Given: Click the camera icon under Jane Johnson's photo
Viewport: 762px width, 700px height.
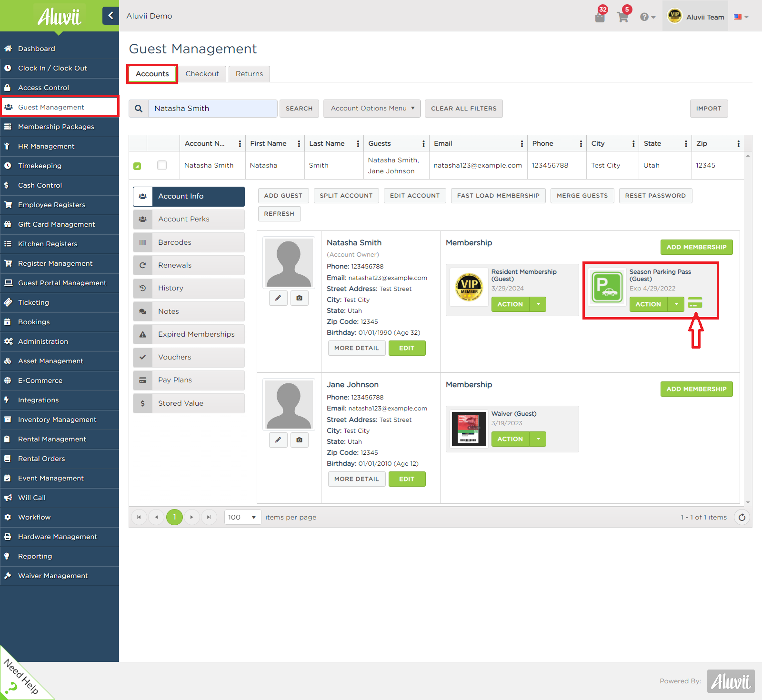Looking at the screenshot, I should coord(299,440).
